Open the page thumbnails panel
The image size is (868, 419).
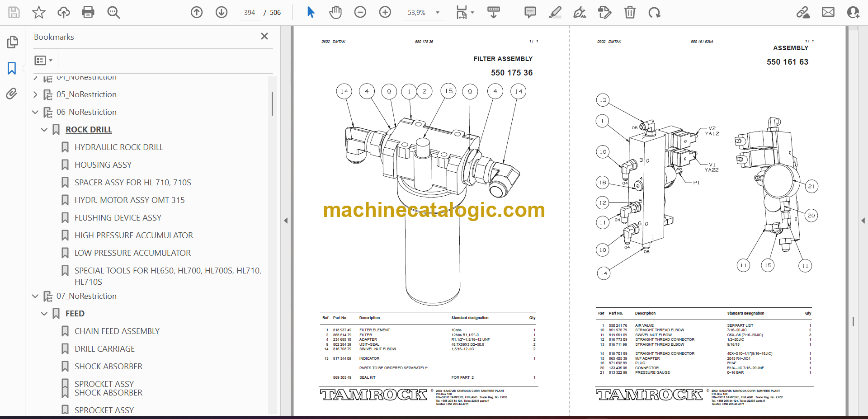click(12, 42)
